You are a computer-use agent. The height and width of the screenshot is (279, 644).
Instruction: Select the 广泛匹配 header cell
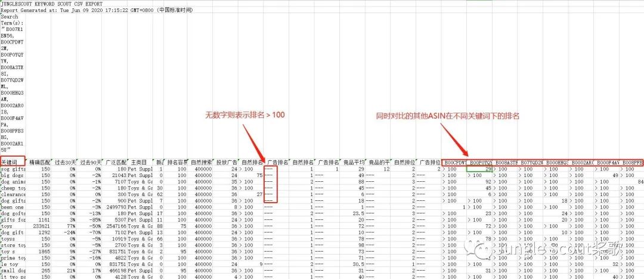(x=116, y=163)
